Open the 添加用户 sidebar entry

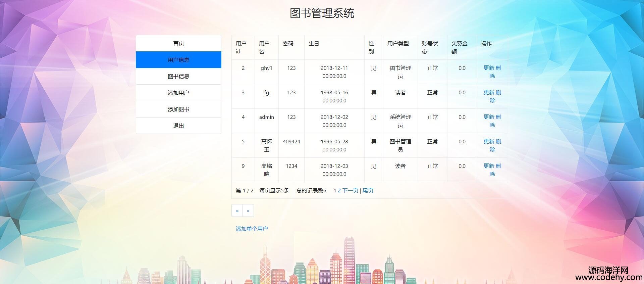pos(178,93)
